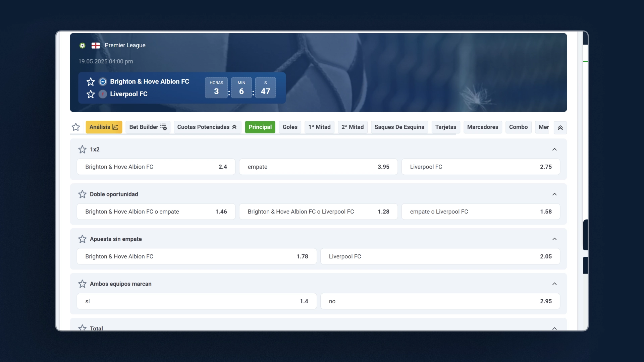The image size is (644, 362).
Task: Click the England flag icon
Action: pos(96,46)
